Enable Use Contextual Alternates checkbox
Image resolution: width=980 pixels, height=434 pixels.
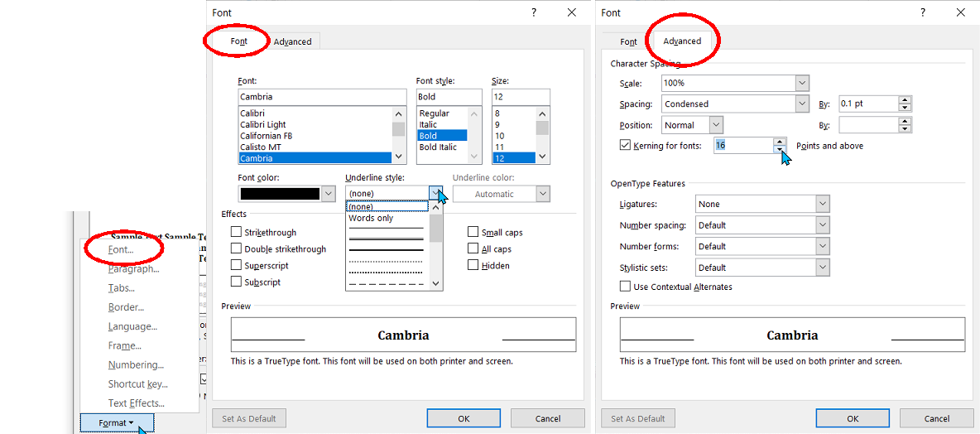tap(625, 287)
